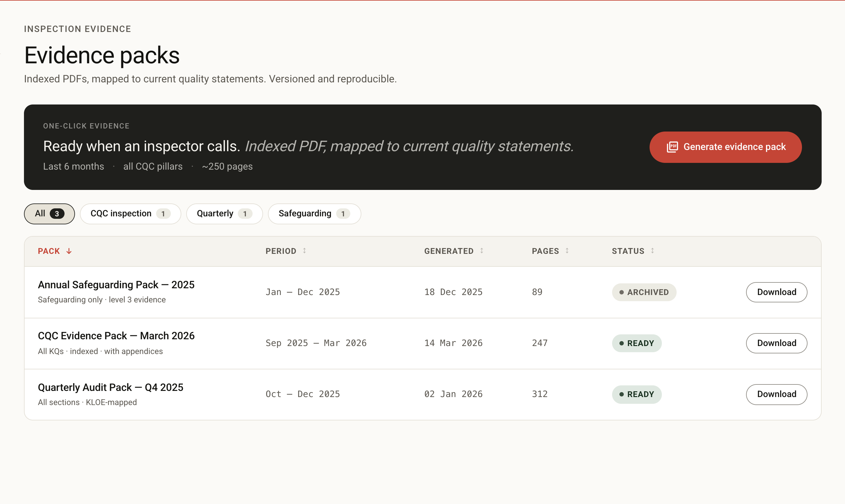Viewport: 845px width, 504px height.
Task: Open Annual Safeguarding Pack — 2025 title
Action: tap(116, 285)
